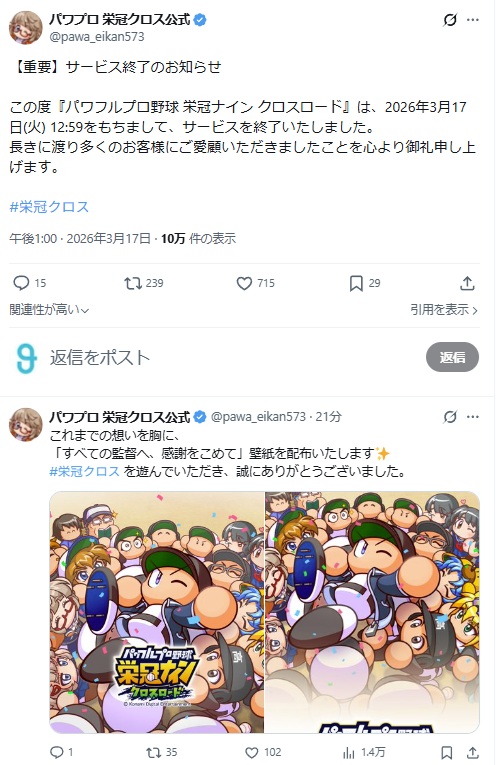Open the right wallpaper image in the reply
The height and width of the screenshot is (765, 497).
372,612
